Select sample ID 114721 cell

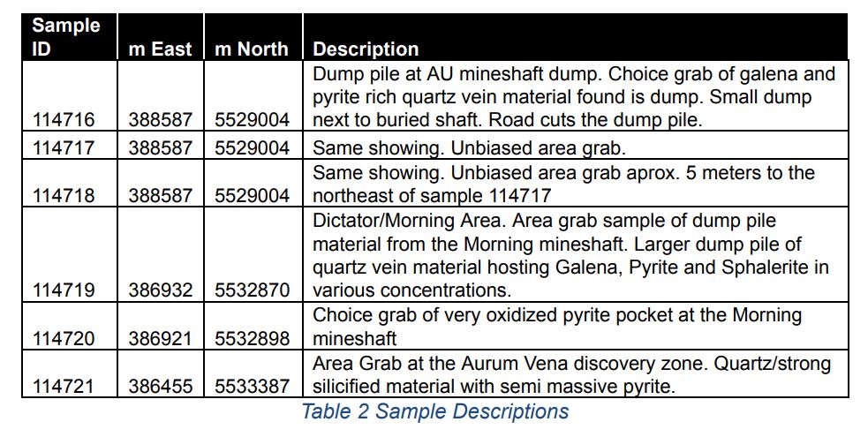tap(64, 386)
